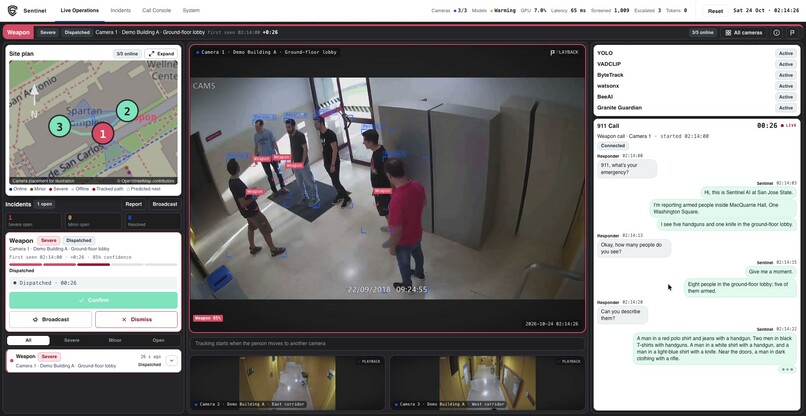Broadcast the Weapon incident card
The height and width of the screenshot is (416, 806).
(50, 319)
